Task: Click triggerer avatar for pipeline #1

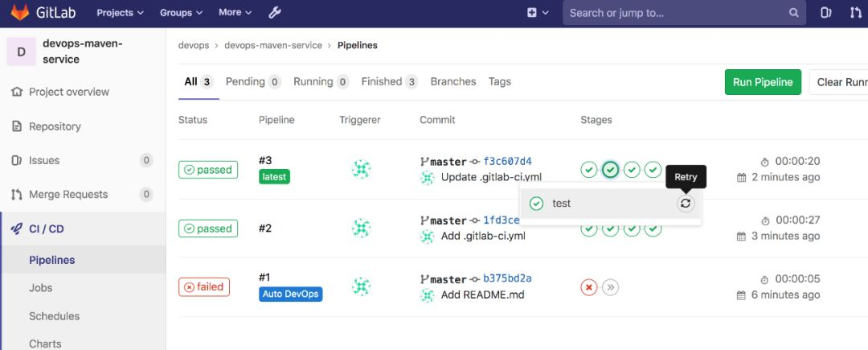Action: pos(361,286)
